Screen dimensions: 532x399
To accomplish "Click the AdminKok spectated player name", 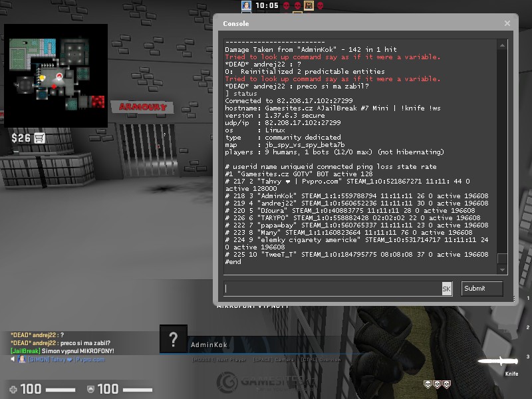I will tap(209, 345).
